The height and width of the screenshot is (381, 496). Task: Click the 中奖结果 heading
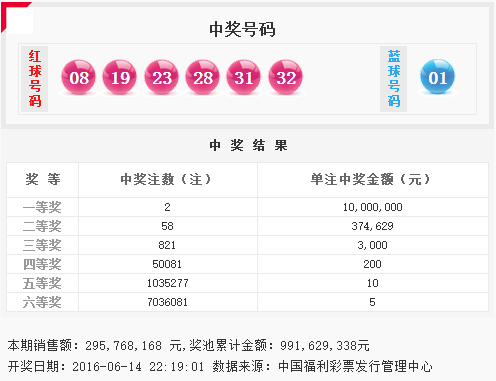(x=248, y=145)
